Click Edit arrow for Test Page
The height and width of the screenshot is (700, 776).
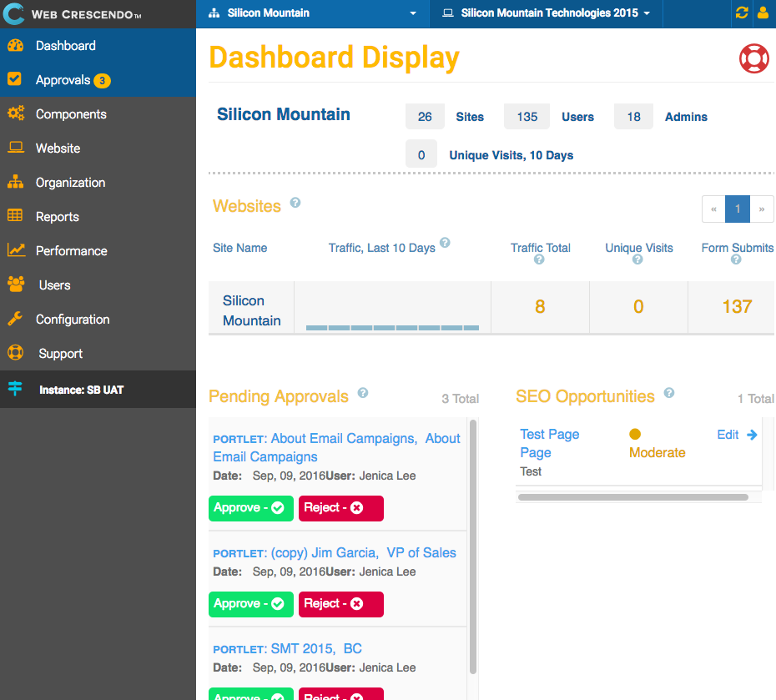click(x=738, y=435)
